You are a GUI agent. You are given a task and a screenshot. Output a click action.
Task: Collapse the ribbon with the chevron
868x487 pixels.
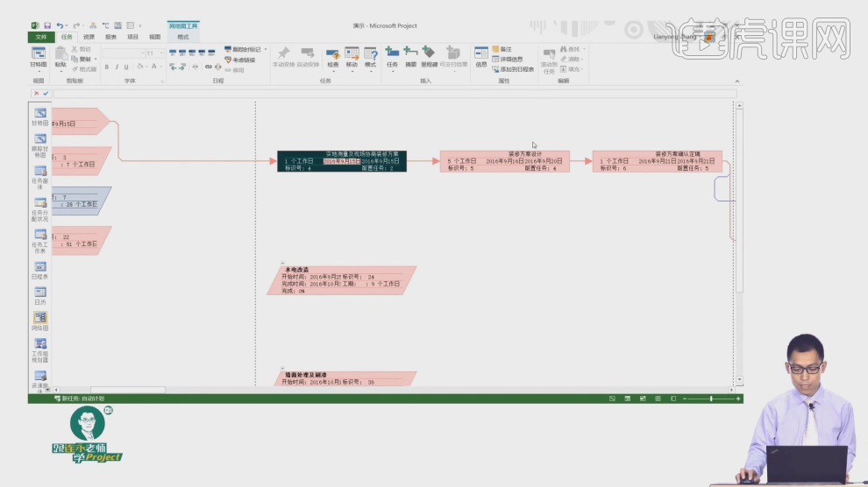[x=736, y=81]
